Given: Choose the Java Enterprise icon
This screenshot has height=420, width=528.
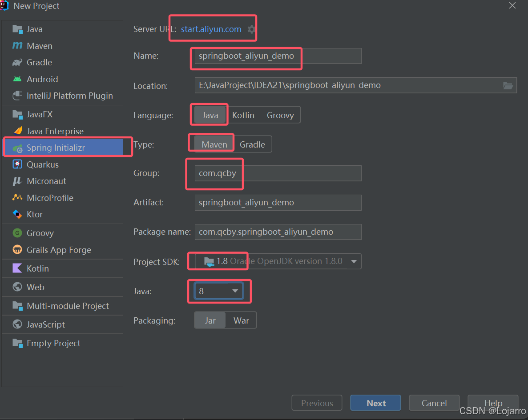Looking at the screenshot, I should (x=18, y=131).
